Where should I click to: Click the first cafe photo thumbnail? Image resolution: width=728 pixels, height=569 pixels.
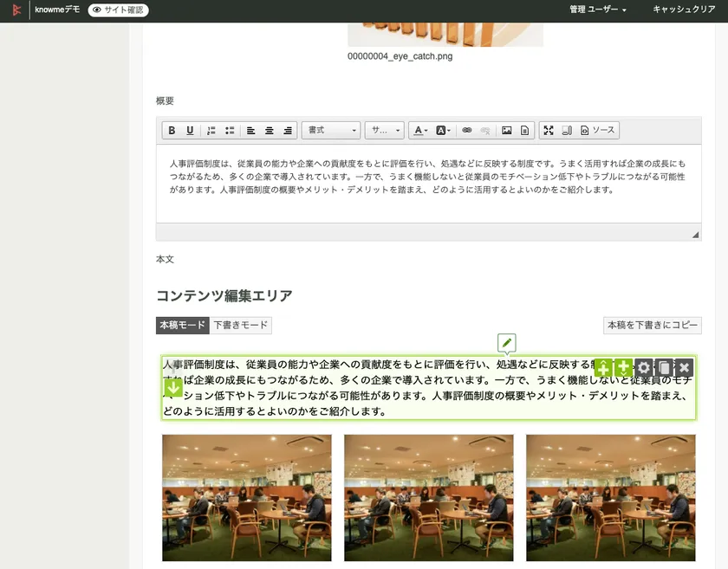(246, 497)
